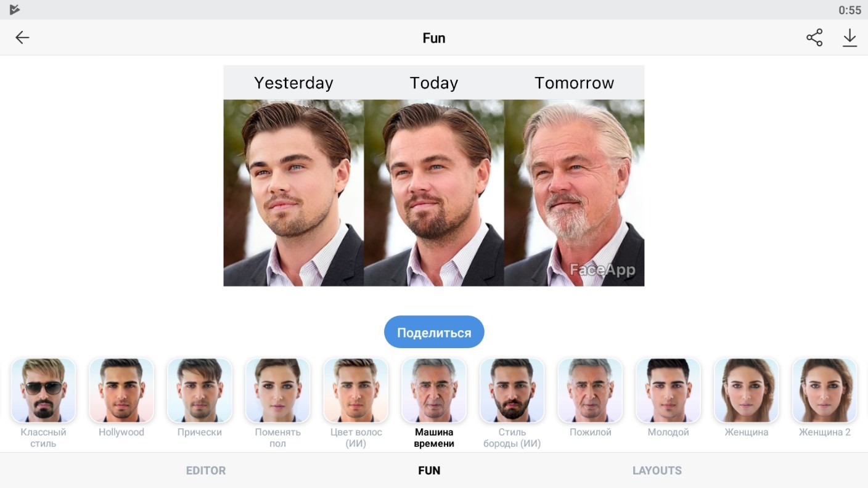Select Машина времени filter

[434, 391]
